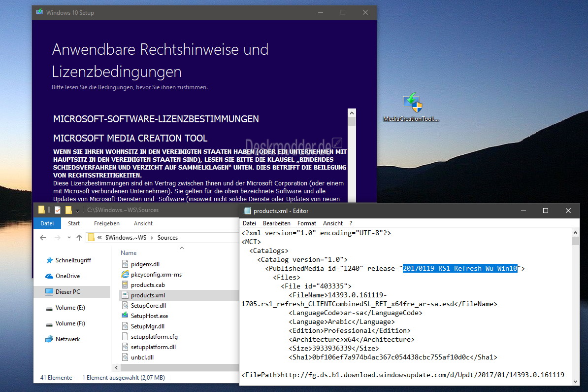Open the Freigeben ribbon tab

107,223
